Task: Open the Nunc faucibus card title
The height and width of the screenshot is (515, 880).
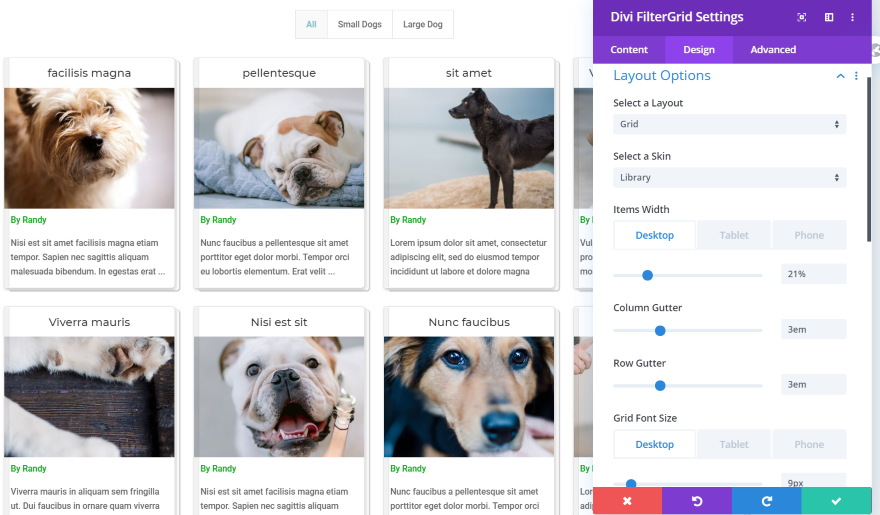Action: pyautogui.click(x=469, y=322)
